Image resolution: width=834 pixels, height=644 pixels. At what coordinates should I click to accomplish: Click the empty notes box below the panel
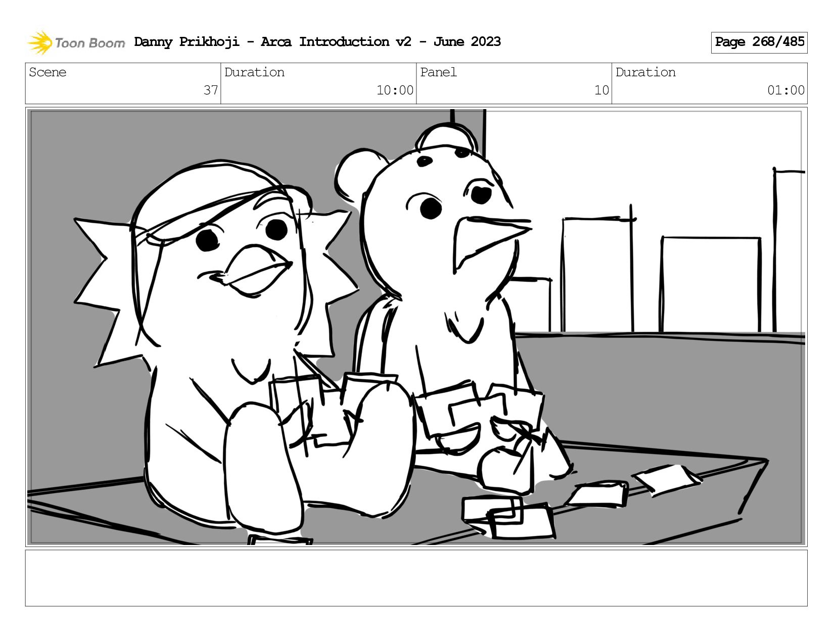click(x=416, y=578)
